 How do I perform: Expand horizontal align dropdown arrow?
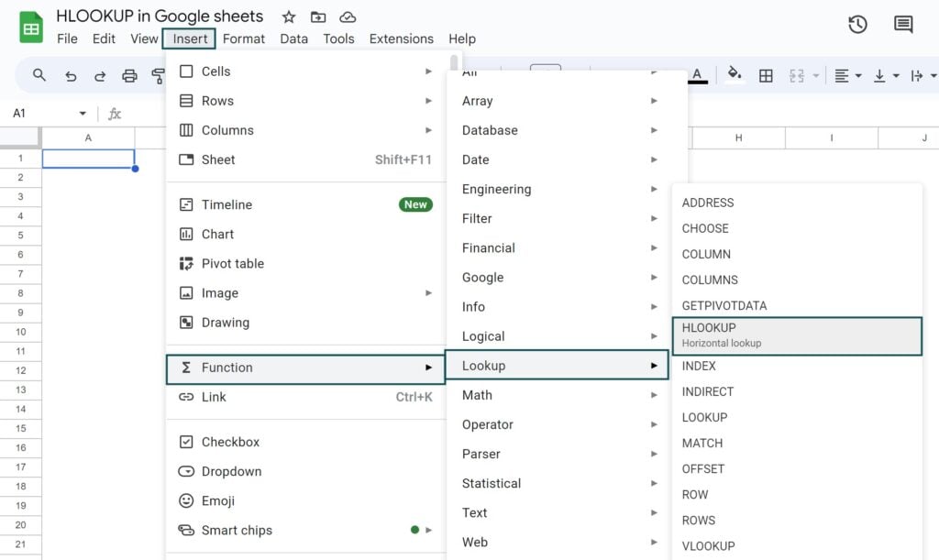[x=858, y=76]
